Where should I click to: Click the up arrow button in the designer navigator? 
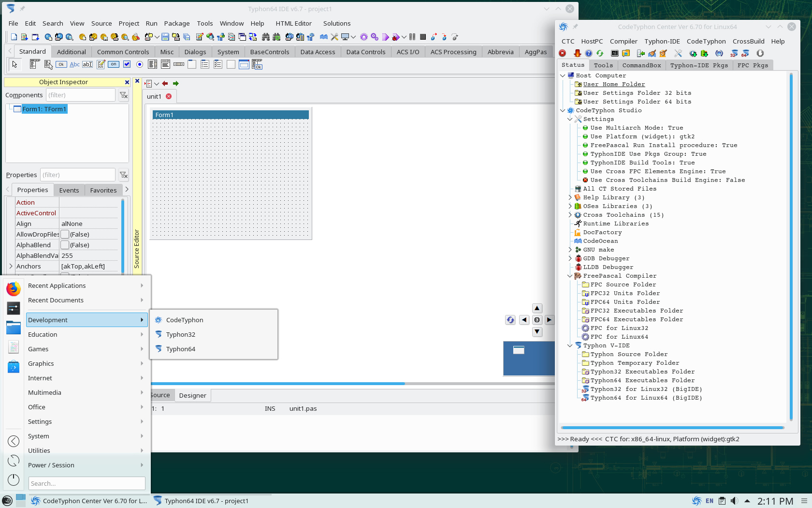[x=537, y=308]
